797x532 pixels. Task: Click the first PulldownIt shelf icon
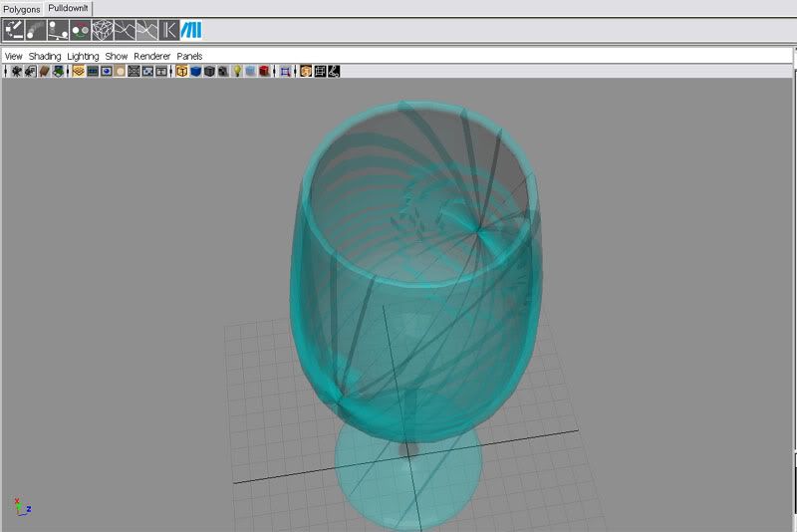pos(14,30)
